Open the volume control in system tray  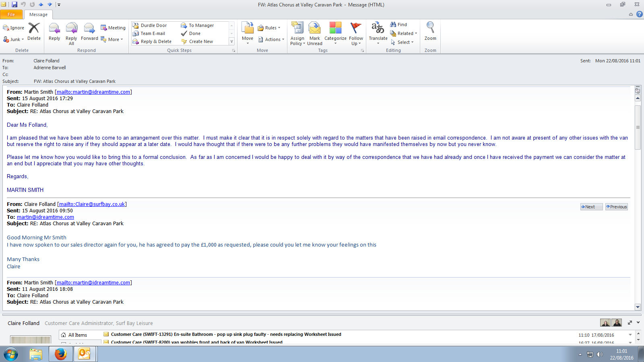(x=600, y=354)
